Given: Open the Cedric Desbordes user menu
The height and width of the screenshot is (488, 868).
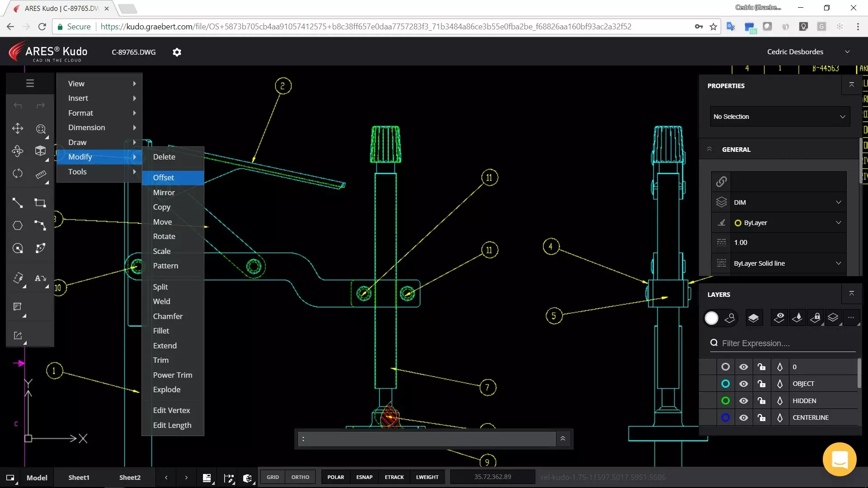Looking at the screenshot, I should click(808, 52).
